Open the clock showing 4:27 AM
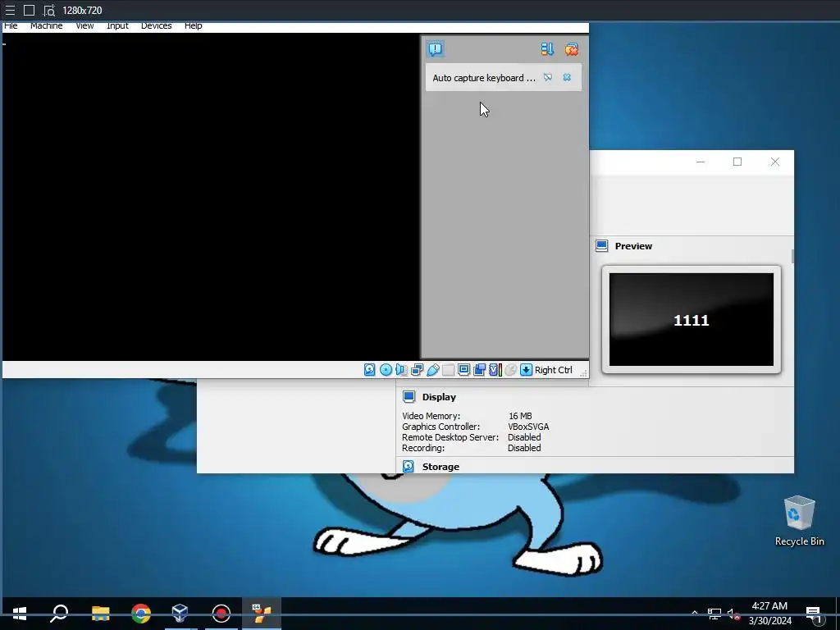This screenshot has width=840, height=630. (769, 614)
